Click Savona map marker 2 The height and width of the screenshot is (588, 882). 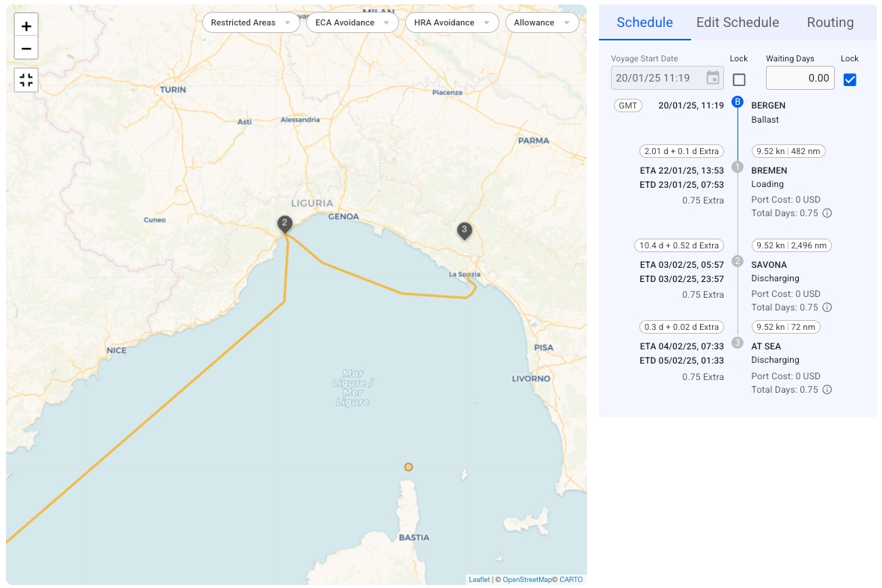pyautogui.click(x=285, y=224)
